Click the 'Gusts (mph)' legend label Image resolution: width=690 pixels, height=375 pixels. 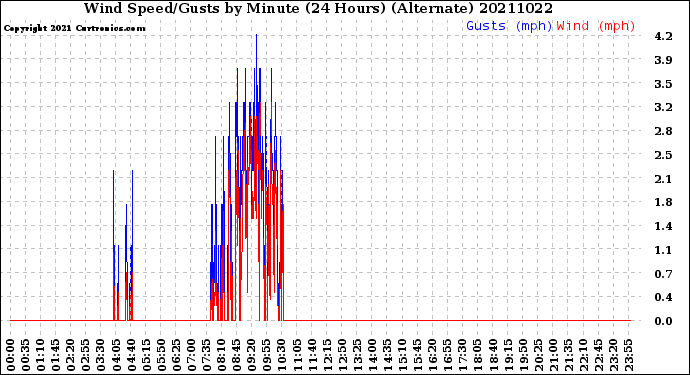509,26
